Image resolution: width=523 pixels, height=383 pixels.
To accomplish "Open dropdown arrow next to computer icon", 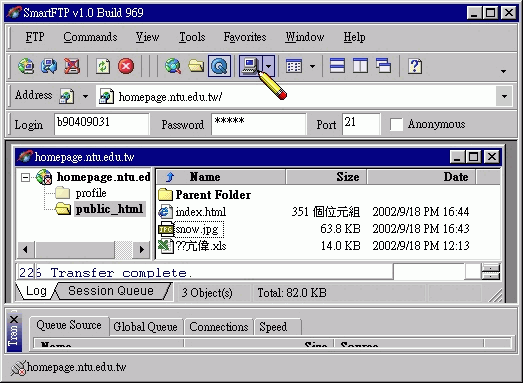I will (x=269, y=66).
